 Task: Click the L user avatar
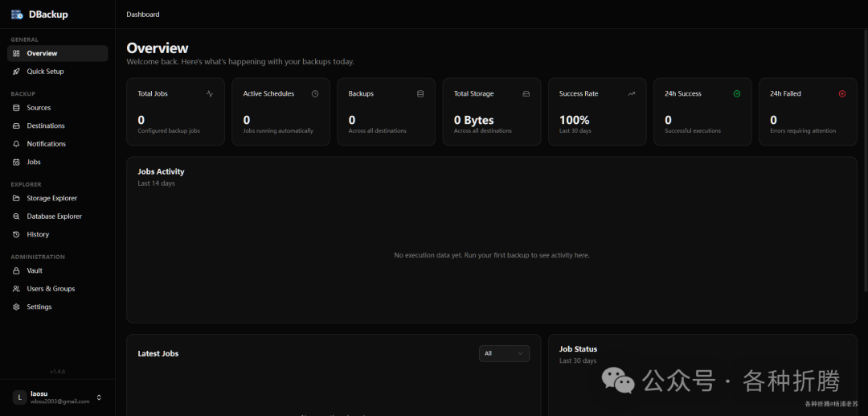click(19, 397)
